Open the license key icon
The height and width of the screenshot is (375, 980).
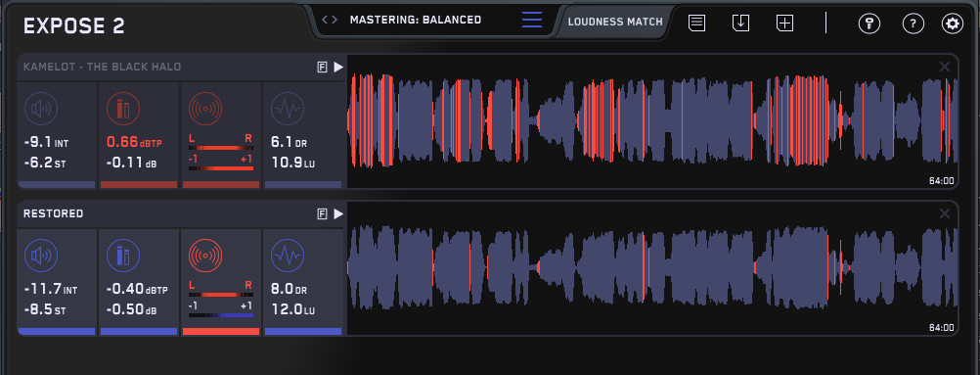coord(869,23)
